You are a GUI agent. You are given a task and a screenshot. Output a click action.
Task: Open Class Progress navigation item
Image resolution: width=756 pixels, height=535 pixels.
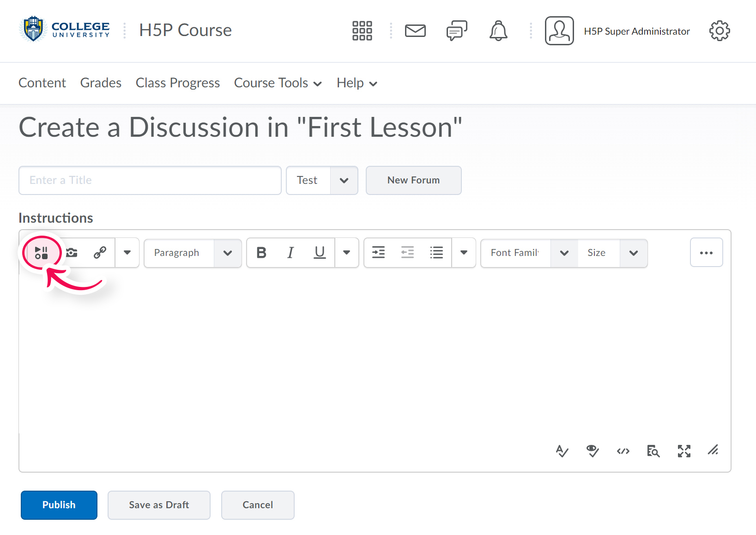[178, 83]
